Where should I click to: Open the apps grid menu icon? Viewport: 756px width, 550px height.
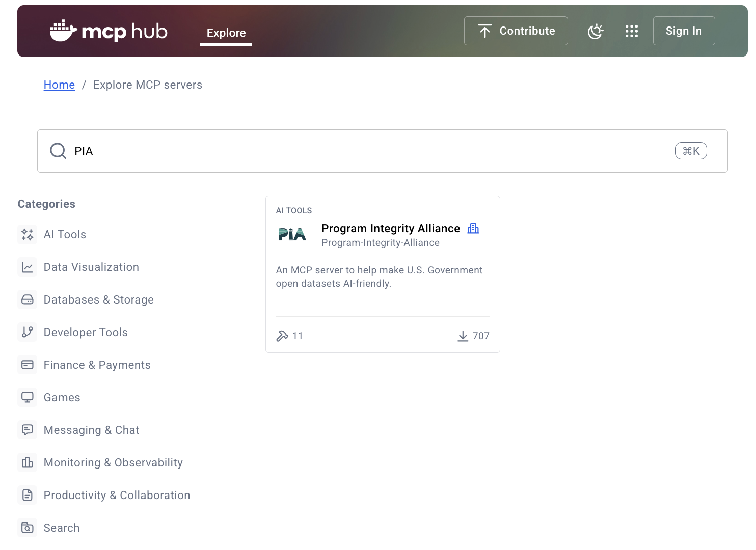632,31
